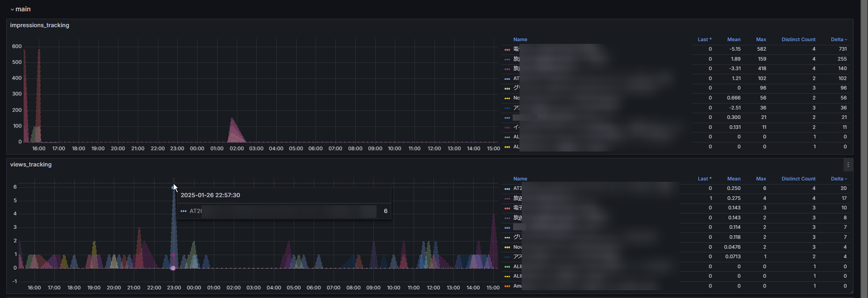
Task: Toggle visibility of the Nov series in views_tracking
Action: [518, 247]
